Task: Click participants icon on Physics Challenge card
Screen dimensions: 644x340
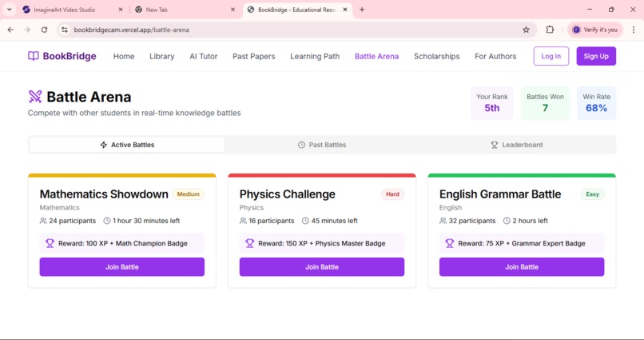Action: pyautogui.click(x=243, y=221)
